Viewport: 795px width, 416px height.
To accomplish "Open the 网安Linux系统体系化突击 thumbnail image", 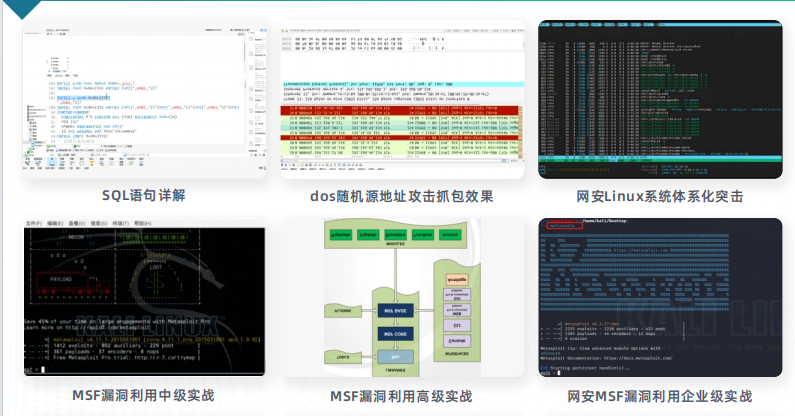I will (660, 98).
